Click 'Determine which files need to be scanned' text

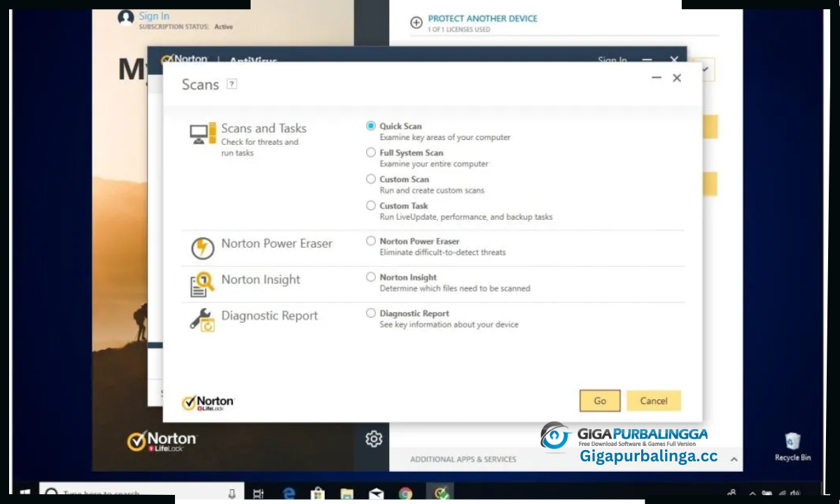point(455,288)
